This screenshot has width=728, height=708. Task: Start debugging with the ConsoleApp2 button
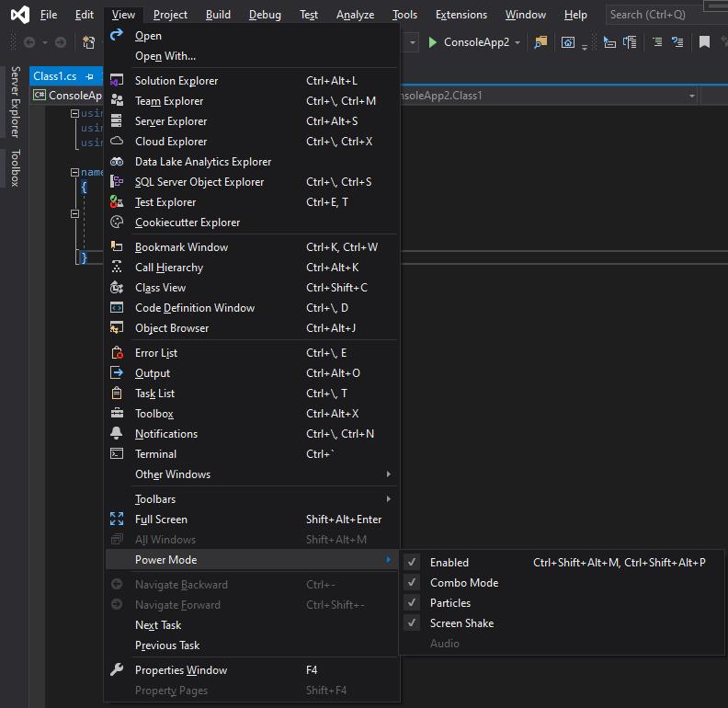coord(468,42)
